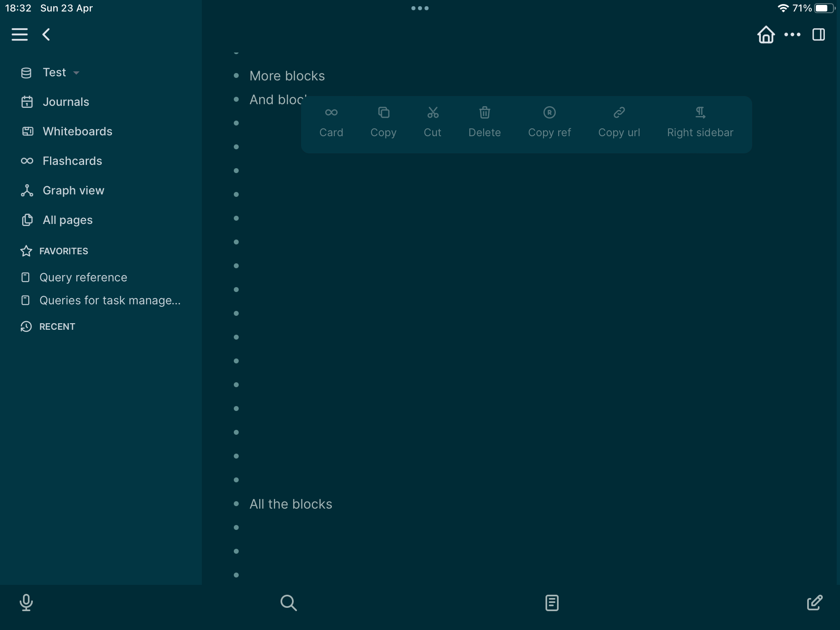Select Copy ref in the context menu

(x=549, y=122)
